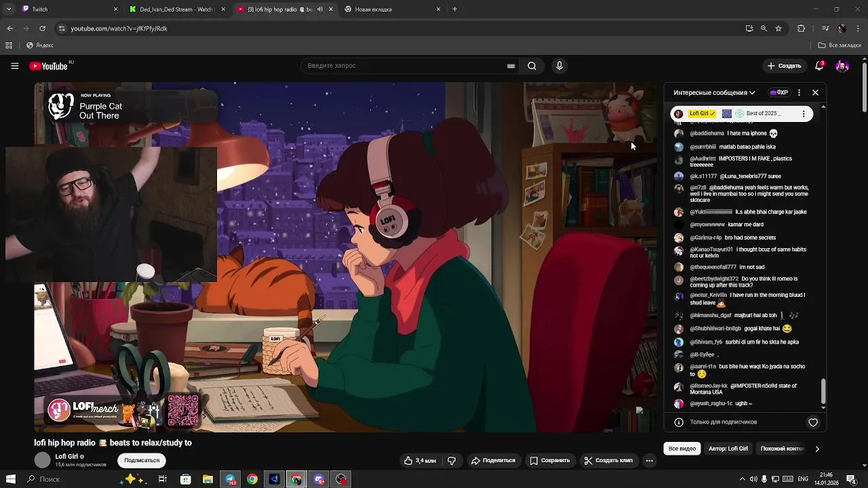868x488 pixels.
Task: Open the Windows Start menu
Action: tap(10, 479)
